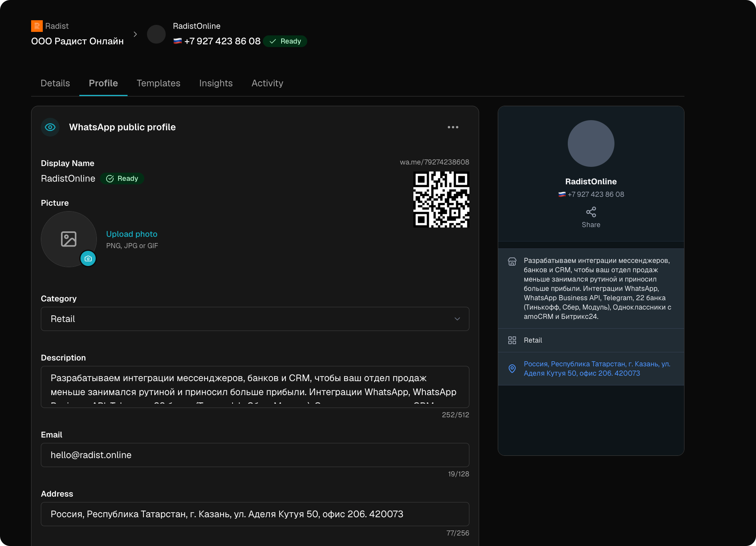Click the Ready badge next to Display Name
The width and height of the screenshot is (756, 546).
122,178
